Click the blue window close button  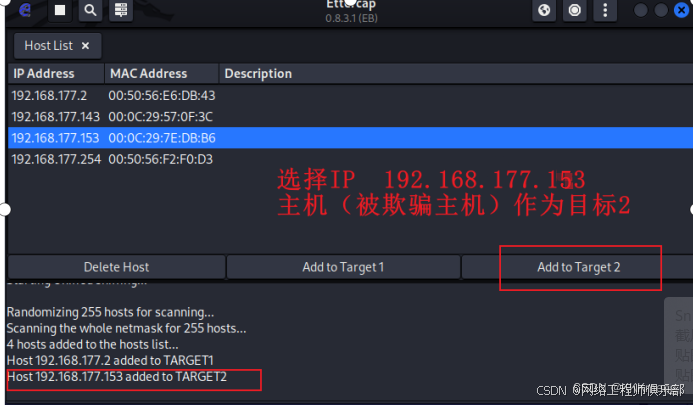[x=682, y=10]
